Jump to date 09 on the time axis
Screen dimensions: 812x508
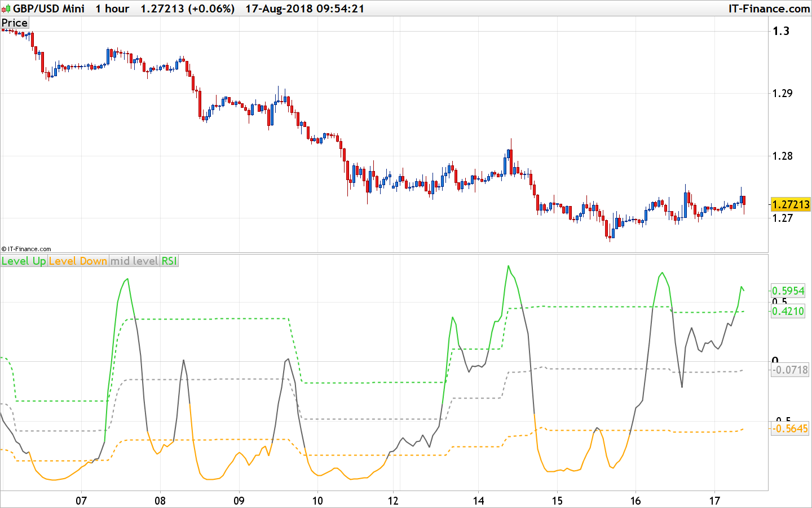point(239,501)
